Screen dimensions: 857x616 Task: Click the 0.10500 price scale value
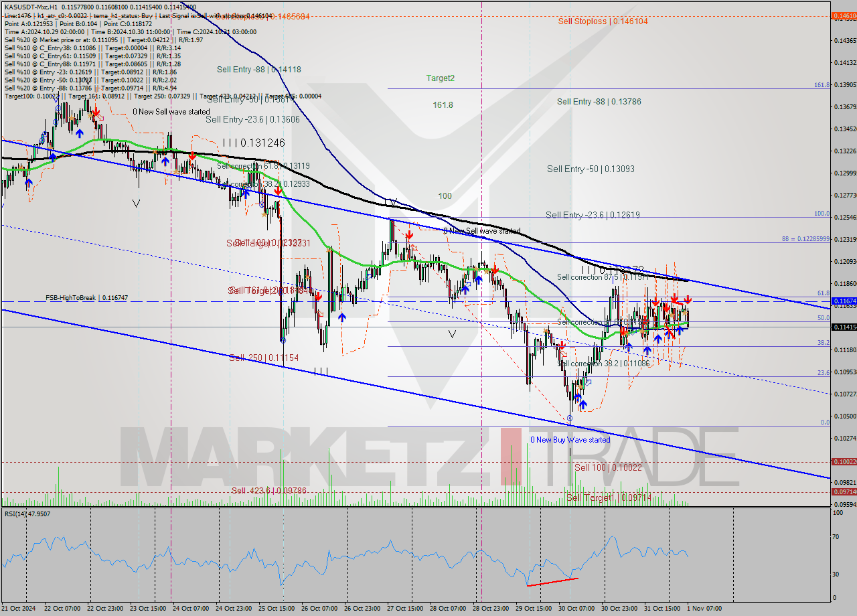pyautogui.click(x=844, y=416)
